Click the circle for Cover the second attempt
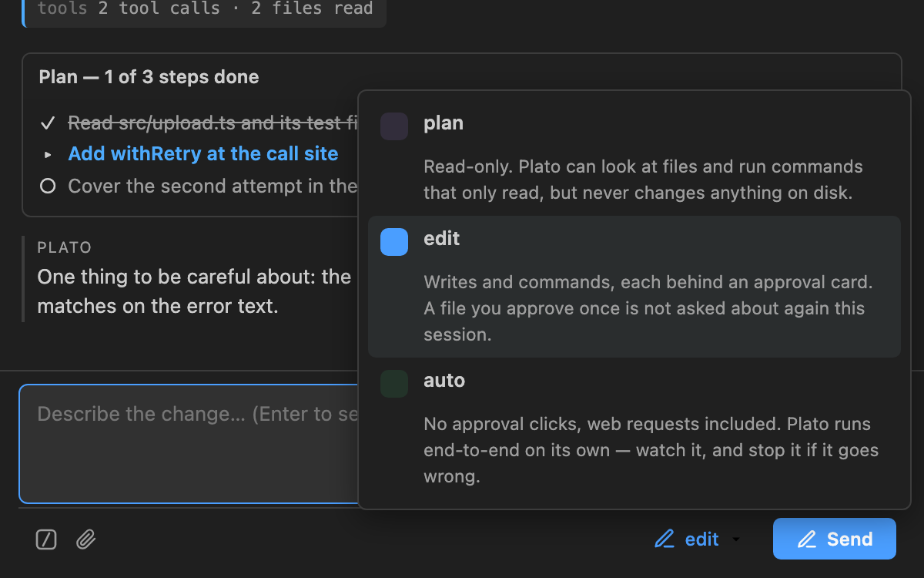The height and width of the screenshot is (578, 924). tap(48, 187)
